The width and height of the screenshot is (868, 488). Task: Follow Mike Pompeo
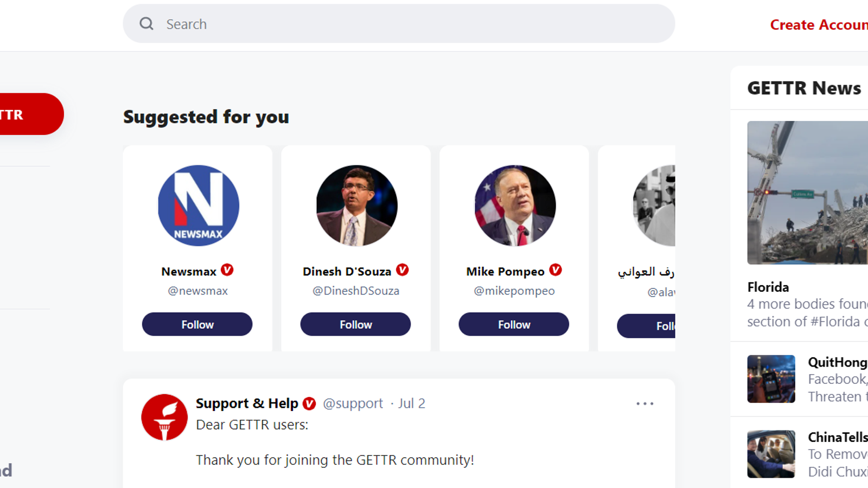(x=514, y=324)
